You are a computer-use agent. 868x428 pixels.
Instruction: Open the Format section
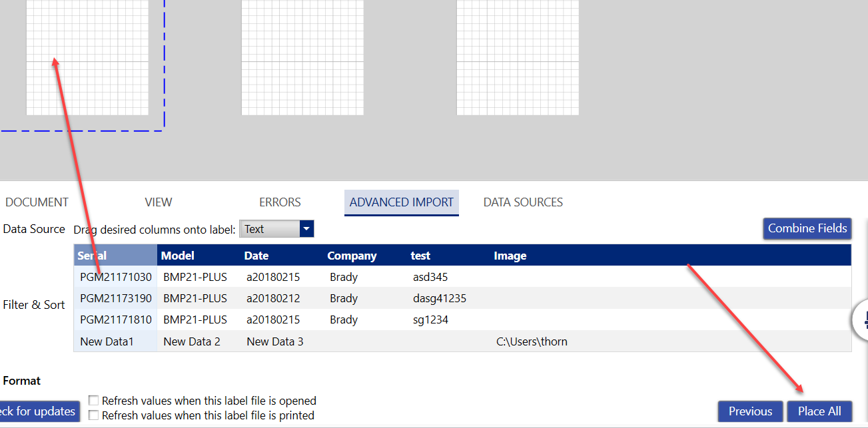pos(22,381)
